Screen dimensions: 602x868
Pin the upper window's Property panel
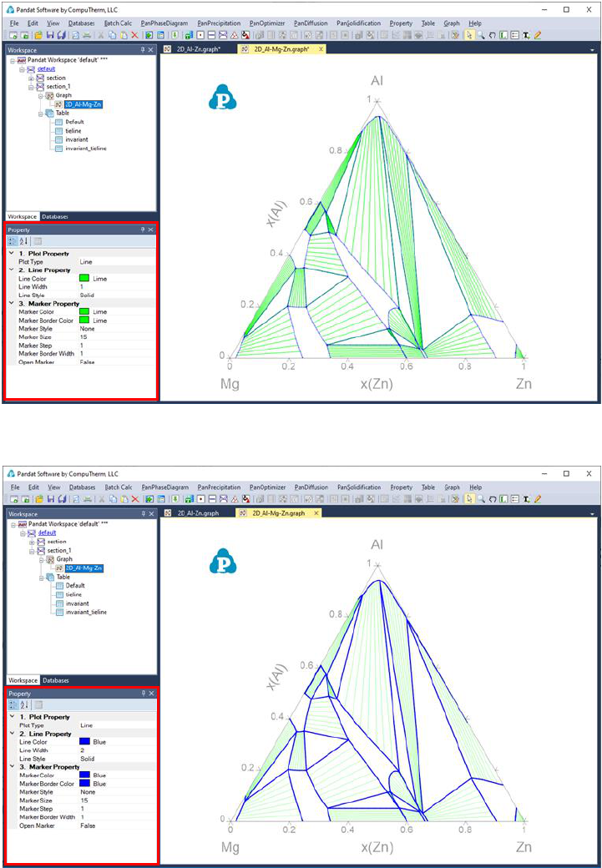pyautogui.click(x=142, y=230)
